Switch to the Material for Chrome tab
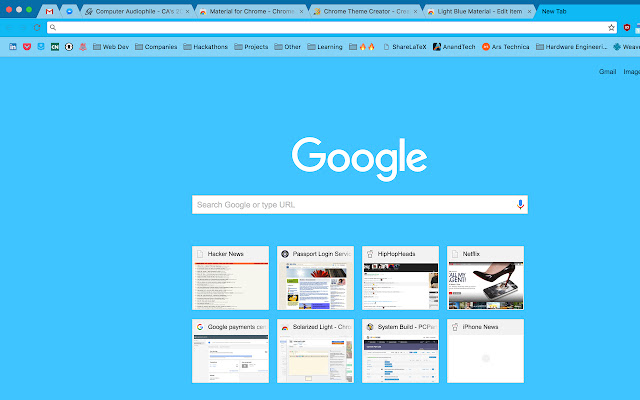Image resolution: width=640 pixels, height=400 pixels. pyautogui.click(x=251, y=11)
